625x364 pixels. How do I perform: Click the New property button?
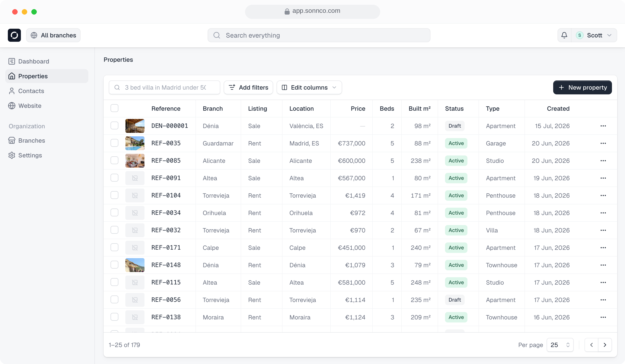pyautogui.click(x=582, y=87)
